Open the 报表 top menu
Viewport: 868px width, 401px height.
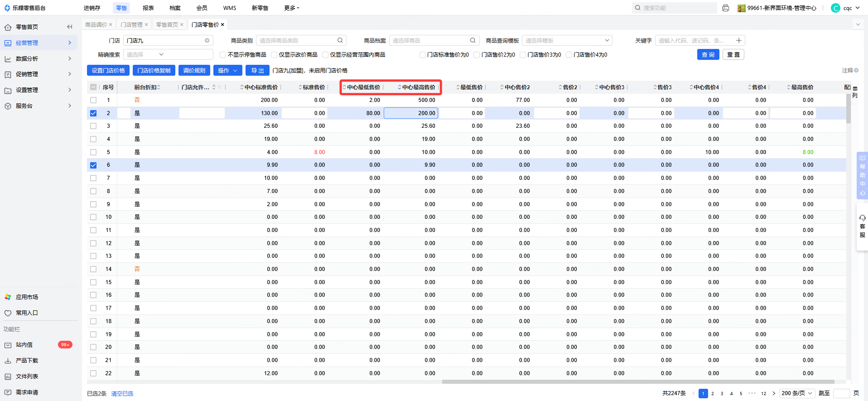point(148,8)
